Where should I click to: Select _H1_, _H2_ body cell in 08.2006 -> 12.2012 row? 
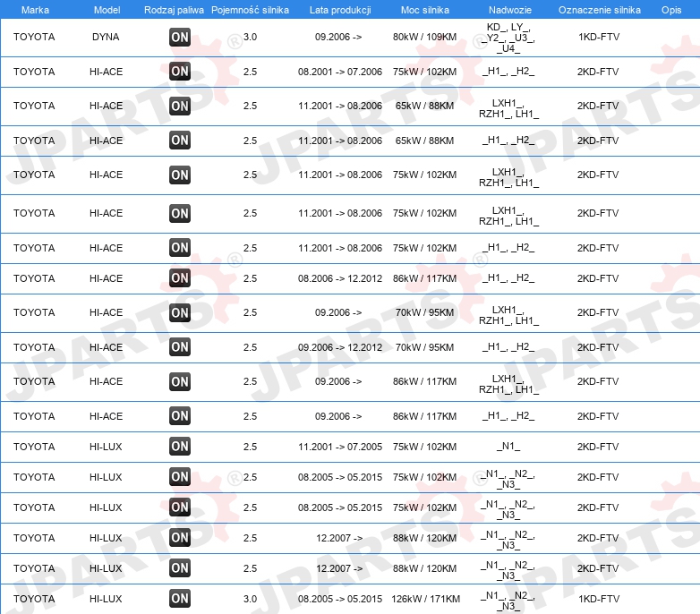coord(508,278)
